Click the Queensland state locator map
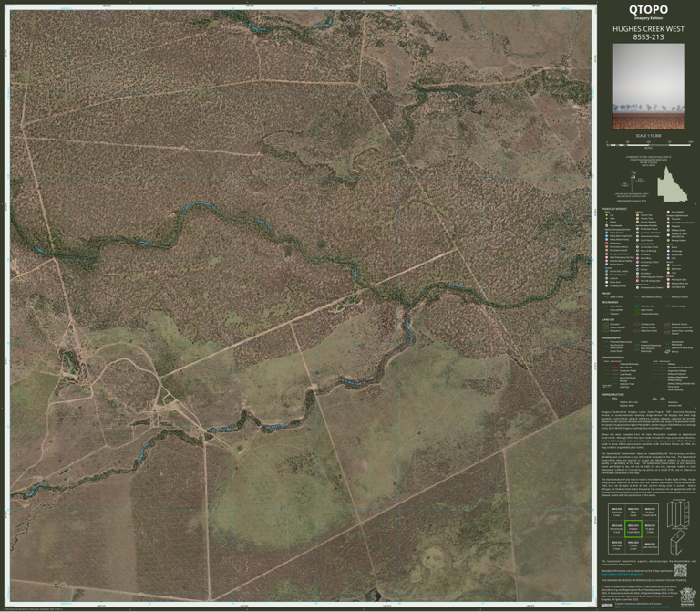 coord(673,183)
